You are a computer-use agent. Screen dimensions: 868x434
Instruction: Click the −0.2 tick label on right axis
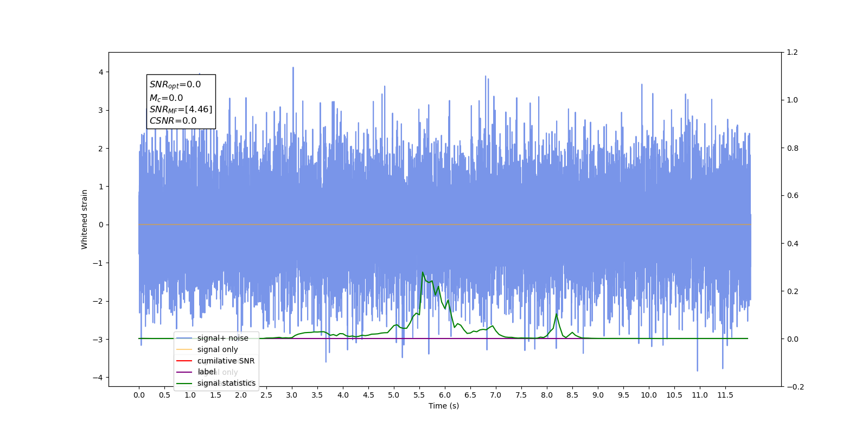(795, 387)
